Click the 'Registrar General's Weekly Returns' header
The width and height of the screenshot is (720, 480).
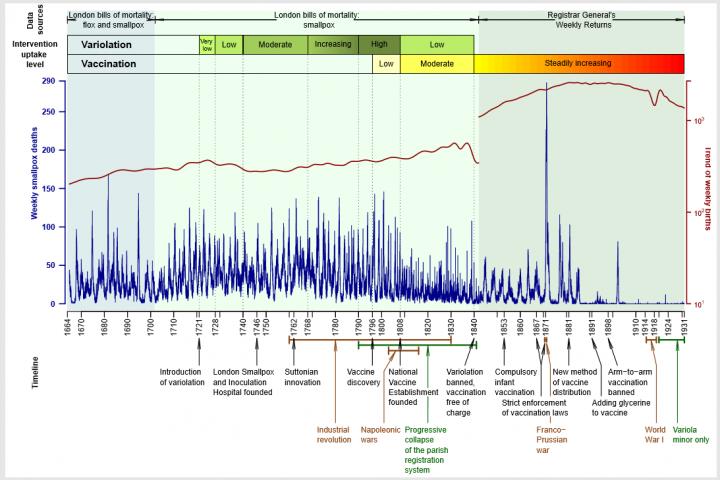[581, 21]
